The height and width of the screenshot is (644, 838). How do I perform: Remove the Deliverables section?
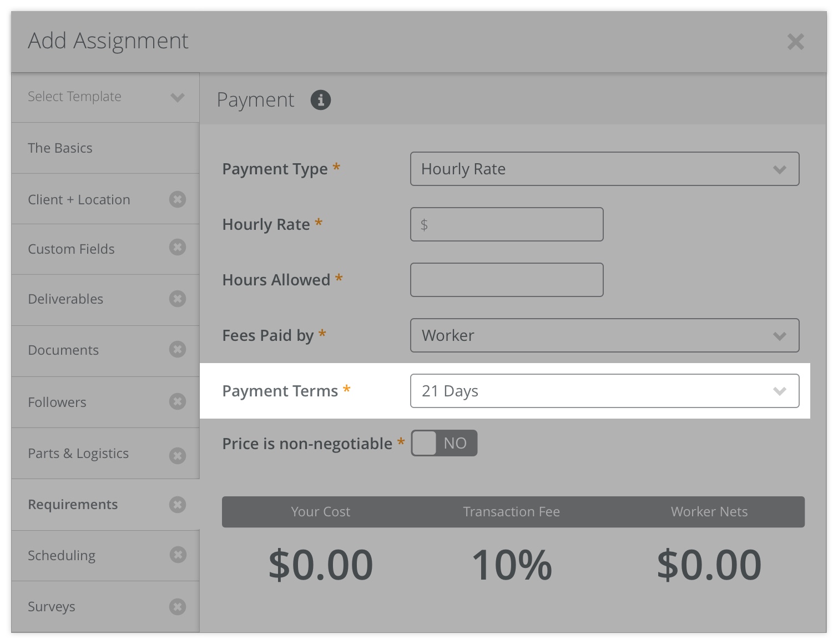tap(178, 299)
